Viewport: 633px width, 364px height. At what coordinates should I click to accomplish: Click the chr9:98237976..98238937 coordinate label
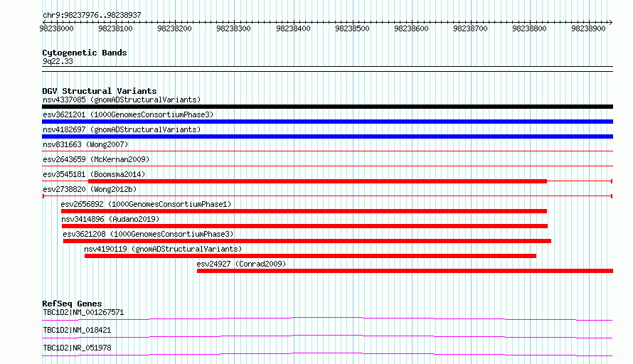coord(92,16)
